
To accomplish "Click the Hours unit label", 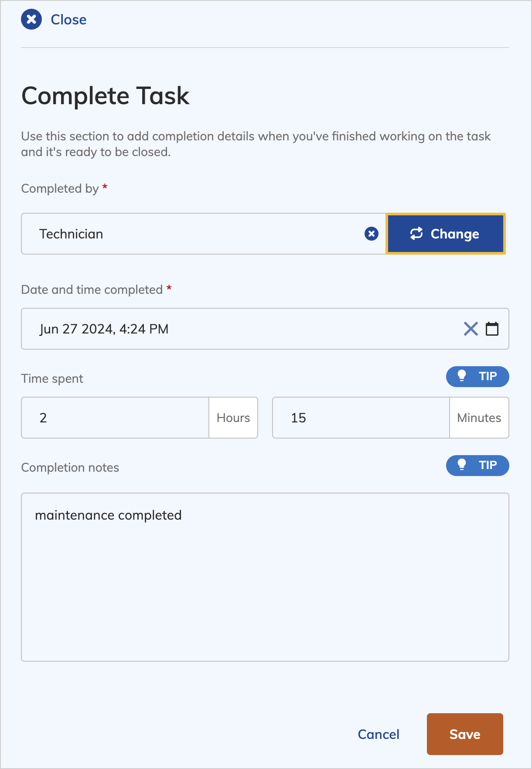I will point(233,418).
